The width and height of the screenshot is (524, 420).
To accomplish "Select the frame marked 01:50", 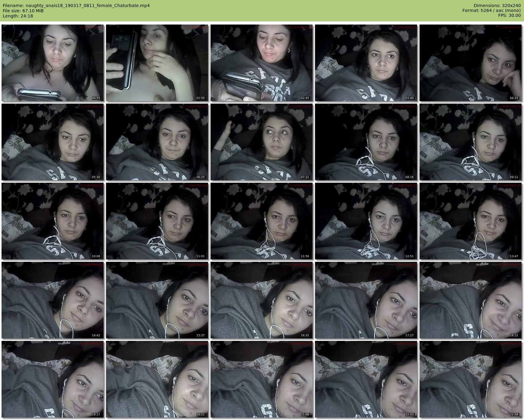I will point(157,63).
